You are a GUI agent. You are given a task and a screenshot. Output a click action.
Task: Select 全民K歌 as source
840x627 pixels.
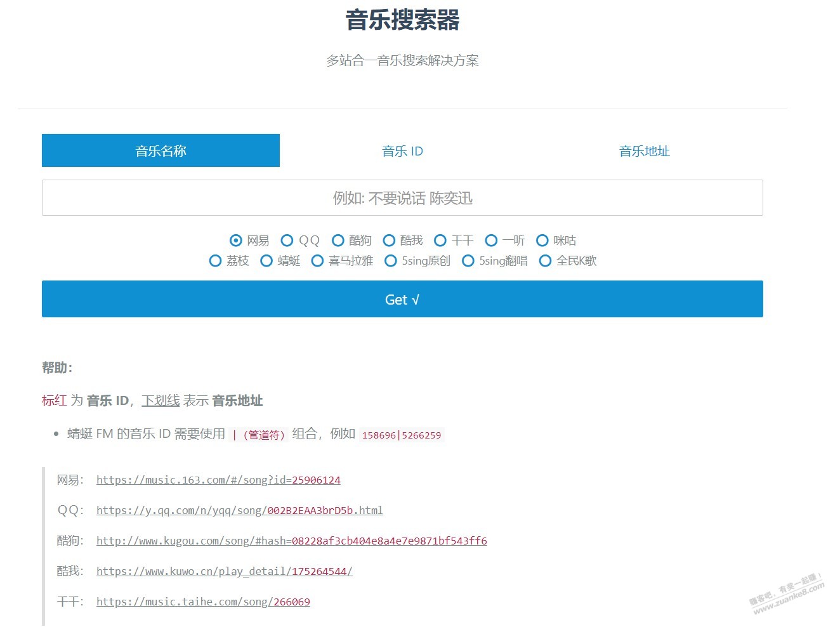545,261
